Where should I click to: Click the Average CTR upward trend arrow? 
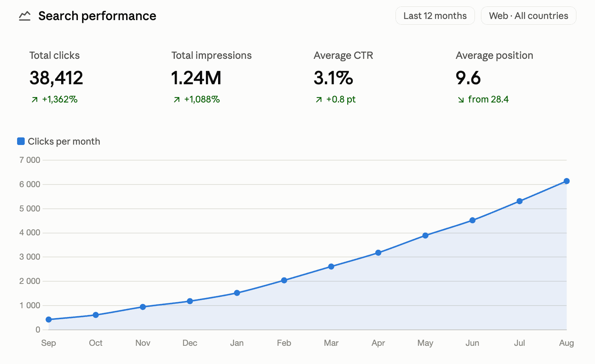[319, 99]
